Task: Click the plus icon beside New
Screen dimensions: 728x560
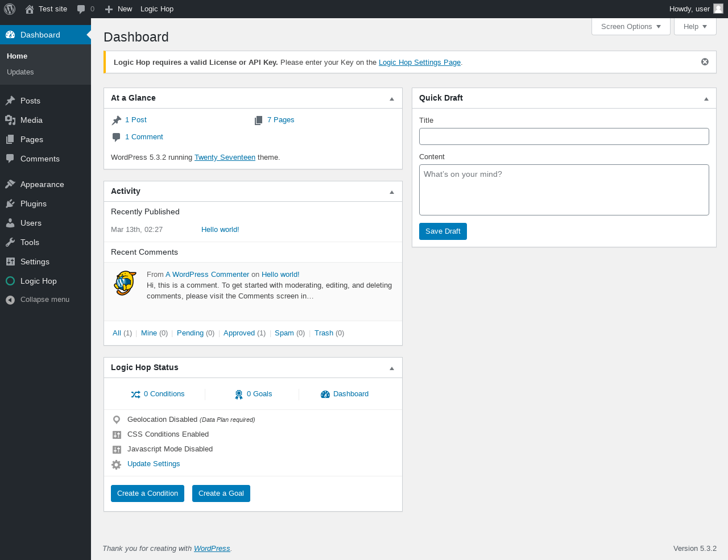Action: tap(109, 9)
